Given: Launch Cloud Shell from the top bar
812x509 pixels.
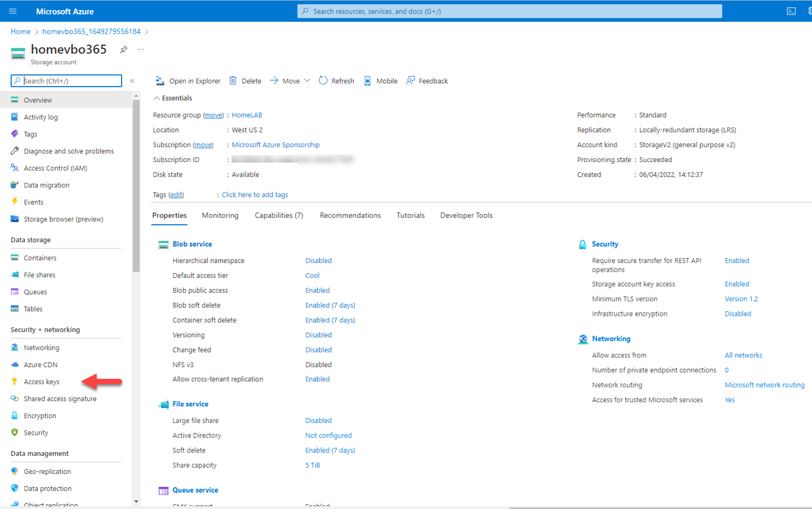Looking at the screenshot, I should [x=791, y=11].
